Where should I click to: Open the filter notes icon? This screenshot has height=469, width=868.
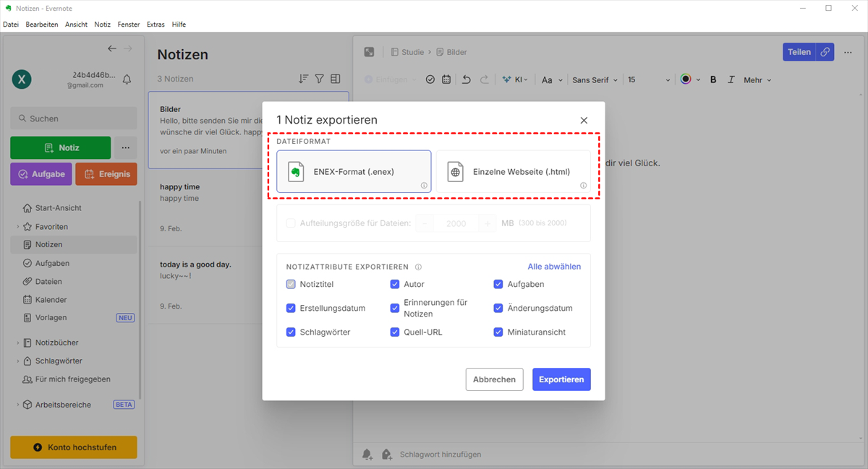[319, 79]
